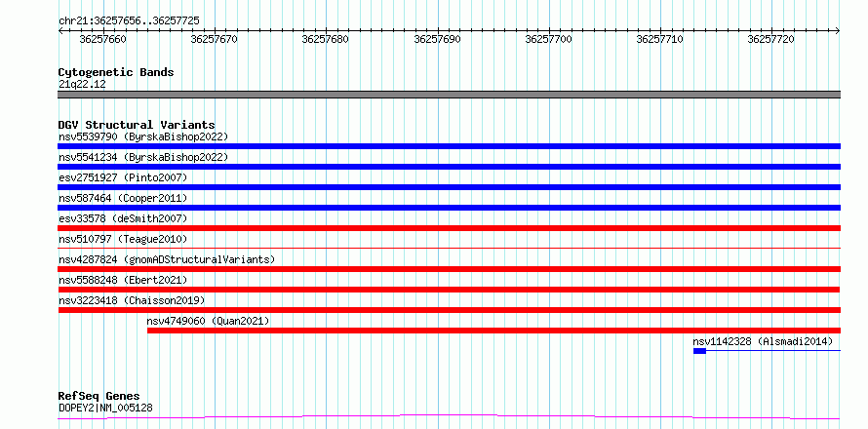
Task: Click the blue bar for nsv5541234
Action: (449, 167)
